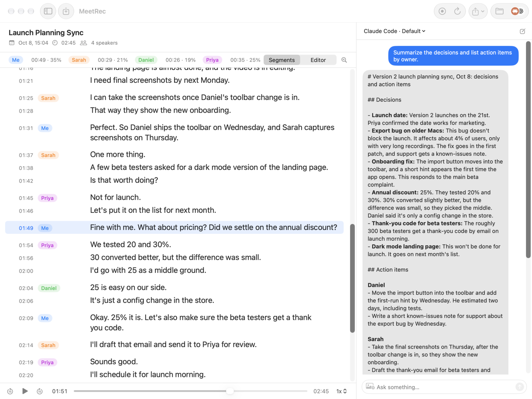
Task: Filter by Daniel speaker chip in header
Action: 146,60
